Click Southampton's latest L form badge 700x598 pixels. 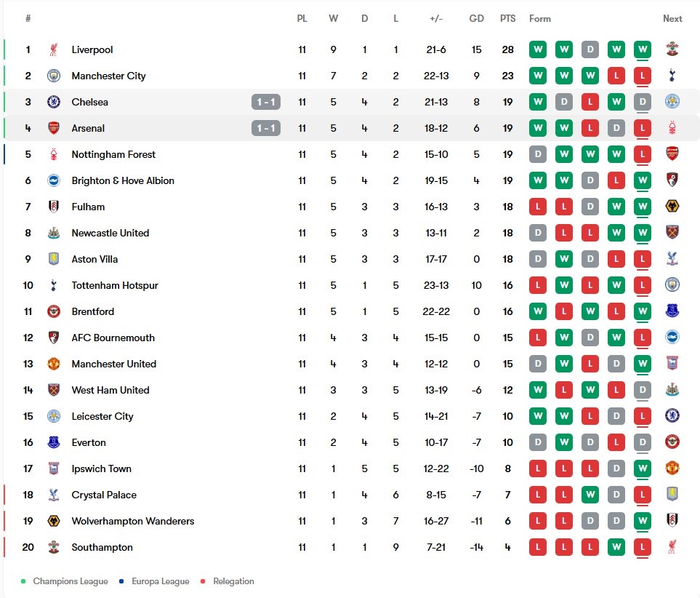click(643, 547)
